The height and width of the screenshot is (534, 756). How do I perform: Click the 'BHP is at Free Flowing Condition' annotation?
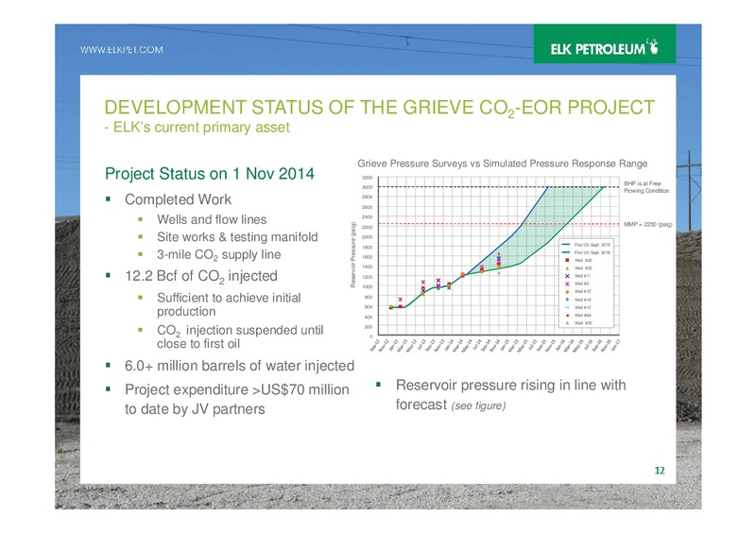coord(646,187)
